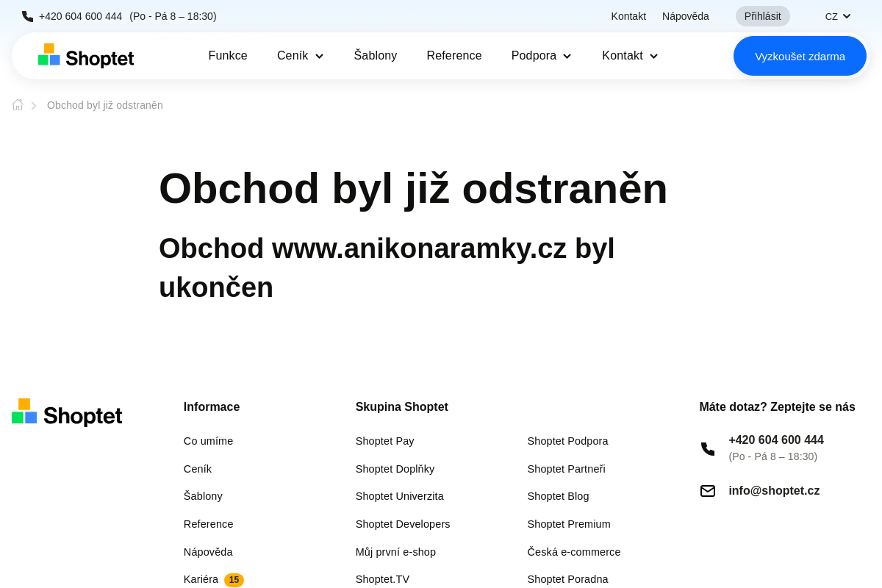Open the Česká e-commerce footer link
The image size is (882, 588).
[x=573, y=551]
